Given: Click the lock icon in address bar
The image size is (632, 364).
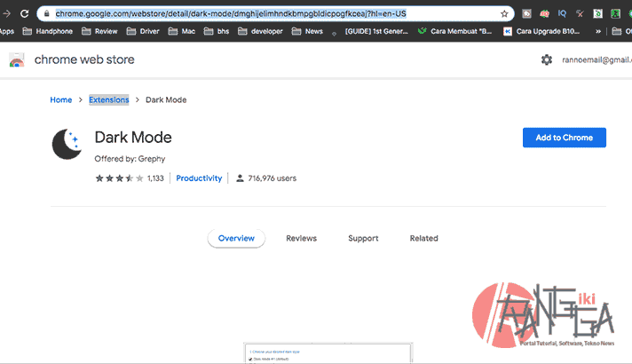Looking at the screenshot, I should click(47, 13).
